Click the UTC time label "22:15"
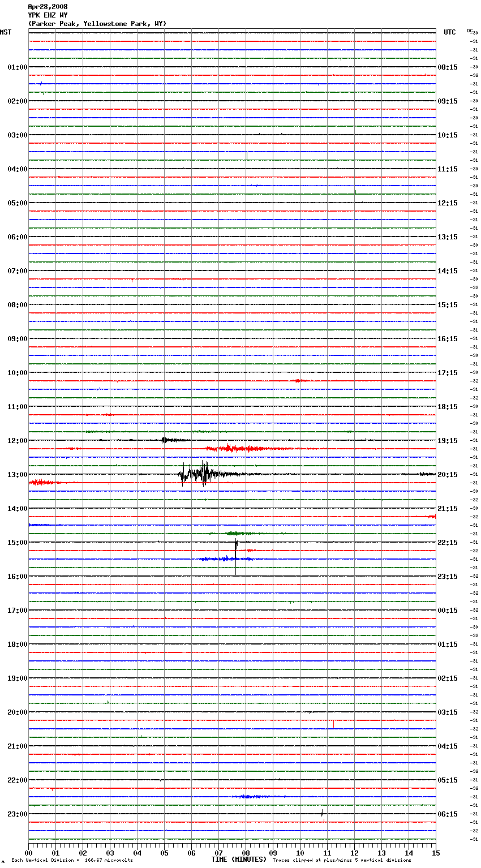This screenshot has height=868, width=481. point(448,543)
